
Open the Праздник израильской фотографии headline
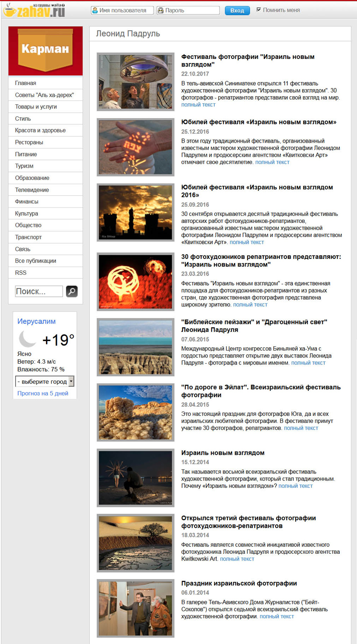coord(239,583)
